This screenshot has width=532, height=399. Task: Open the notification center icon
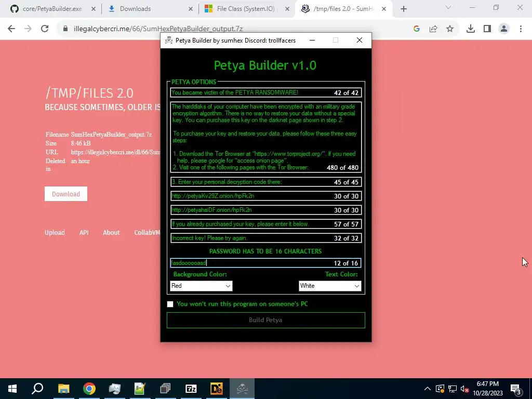click(x=516, y=389)
